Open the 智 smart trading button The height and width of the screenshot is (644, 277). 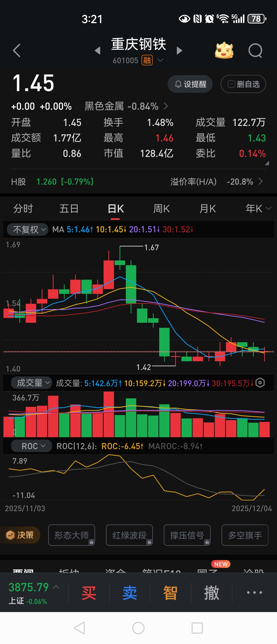170,592
